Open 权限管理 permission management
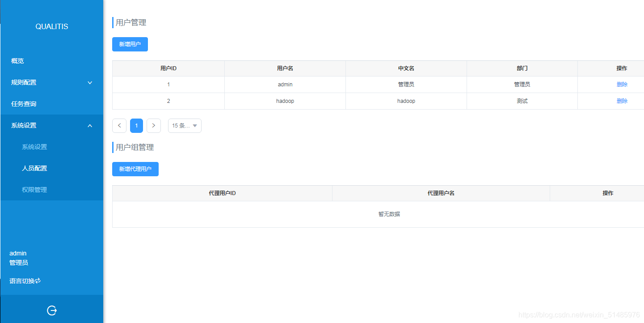This screenshot has height=323, width=644. click(x=34, y=189)
